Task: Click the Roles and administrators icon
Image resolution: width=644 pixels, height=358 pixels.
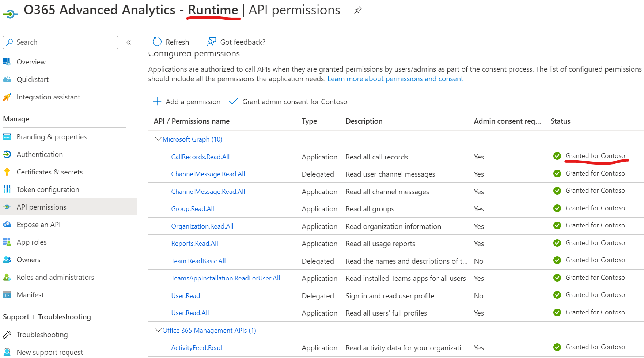Action: [x=7, y=277]
